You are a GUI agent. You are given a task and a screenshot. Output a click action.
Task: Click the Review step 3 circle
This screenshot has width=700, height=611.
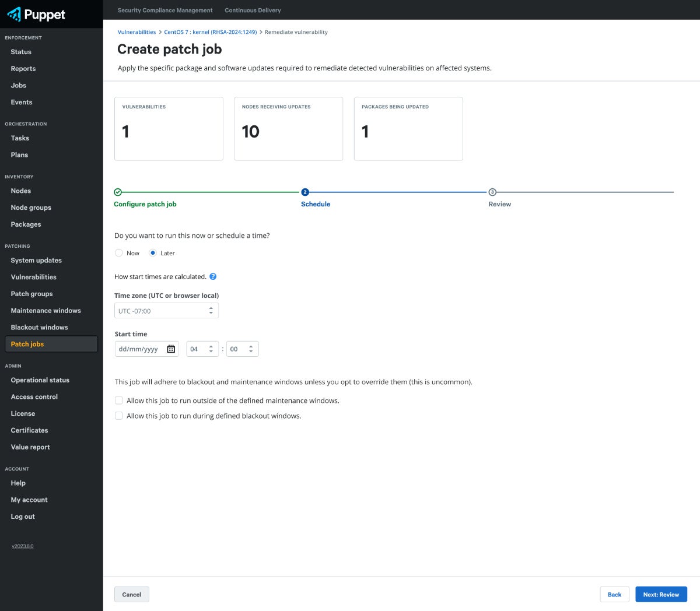[492, 192]
